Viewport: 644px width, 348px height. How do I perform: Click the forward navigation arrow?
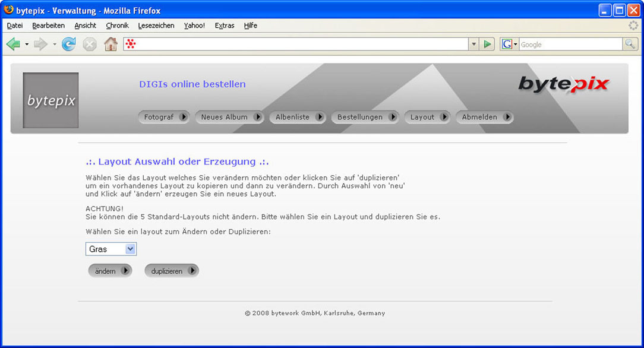(40, 44)
